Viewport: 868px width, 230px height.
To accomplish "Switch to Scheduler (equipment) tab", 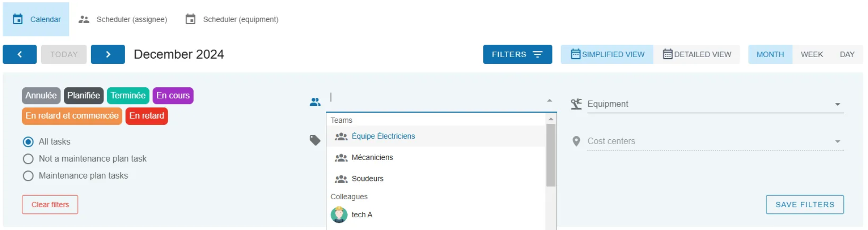I will (x=232, y=19).
